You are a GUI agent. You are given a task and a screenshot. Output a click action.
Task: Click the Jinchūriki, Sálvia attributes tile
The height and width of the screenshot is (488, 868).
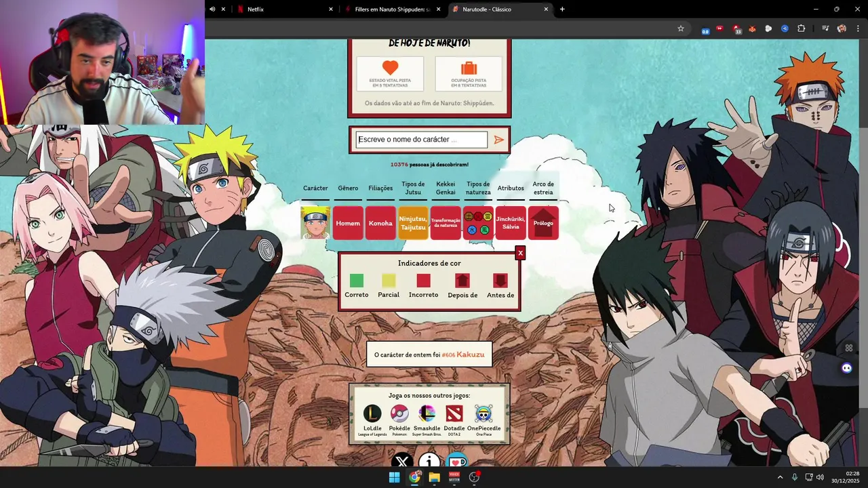pos(511,223)
